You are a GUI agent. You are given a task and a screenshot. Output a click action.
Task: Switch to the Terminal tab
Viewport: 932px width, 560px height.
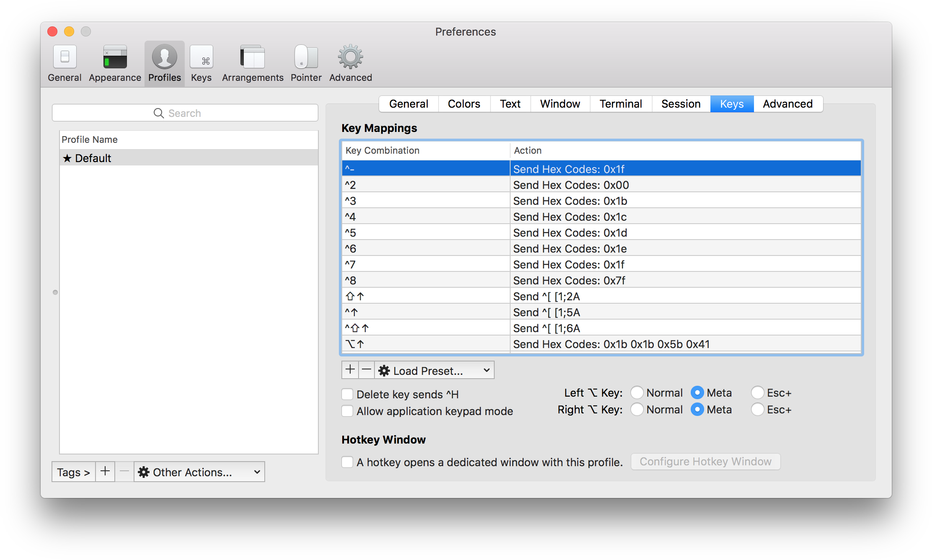(621, 104)
